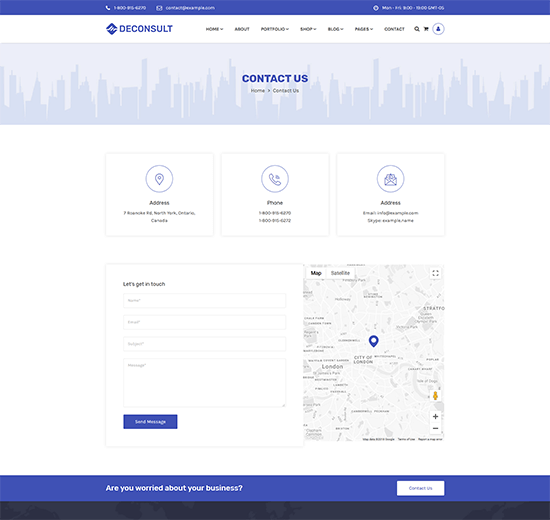Viewport: 550px width, 520px height.
Task: Click the Deconsult logo
Action: 139,29
